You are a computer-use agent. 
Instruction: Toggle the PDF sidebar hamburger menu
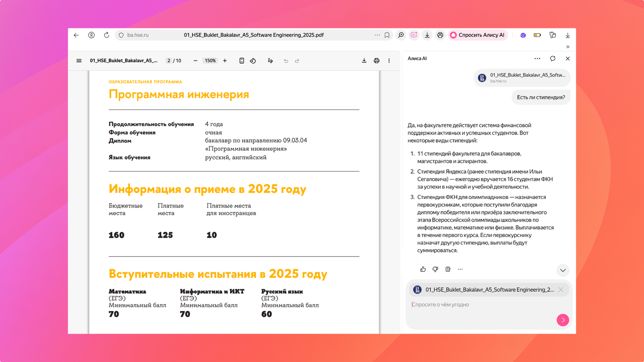[79, 61]
